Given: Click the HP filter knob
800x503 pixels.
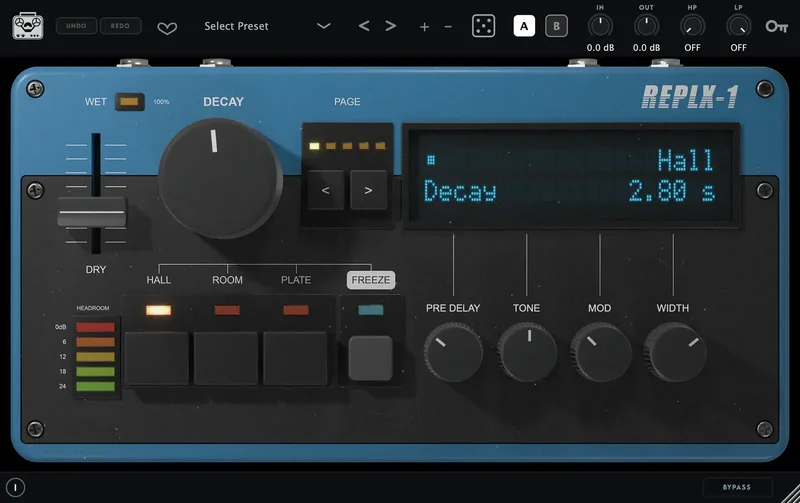Looking at the screenshot, I should (692, 26).
